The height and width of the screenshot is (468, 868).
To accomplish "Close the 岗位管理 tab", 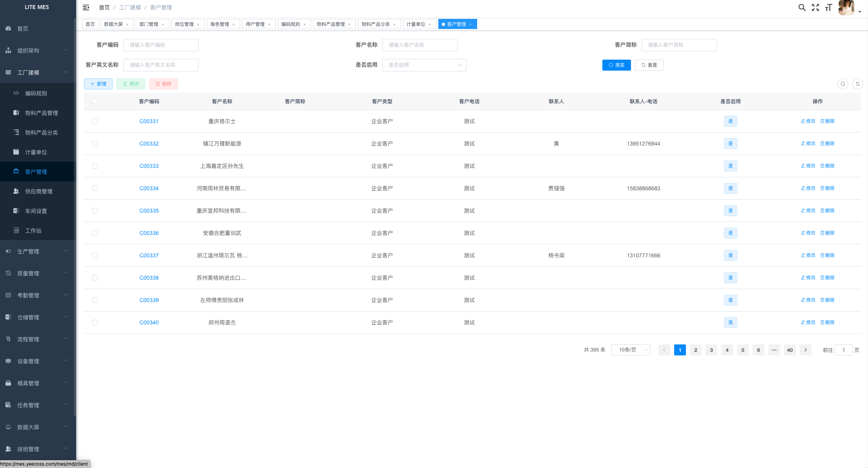I will coord(198,24).
